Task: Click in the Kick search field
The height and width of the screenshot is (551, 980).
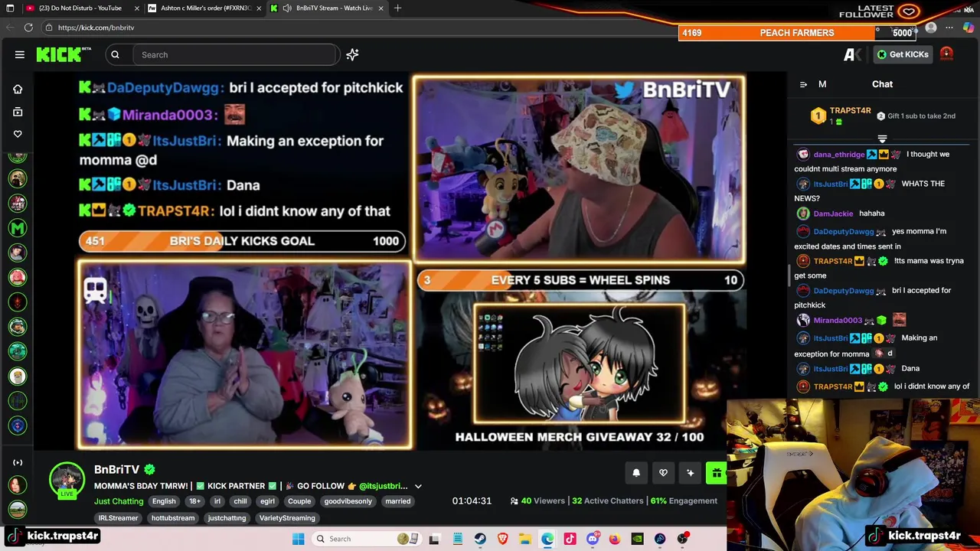Action: [234, 54]
